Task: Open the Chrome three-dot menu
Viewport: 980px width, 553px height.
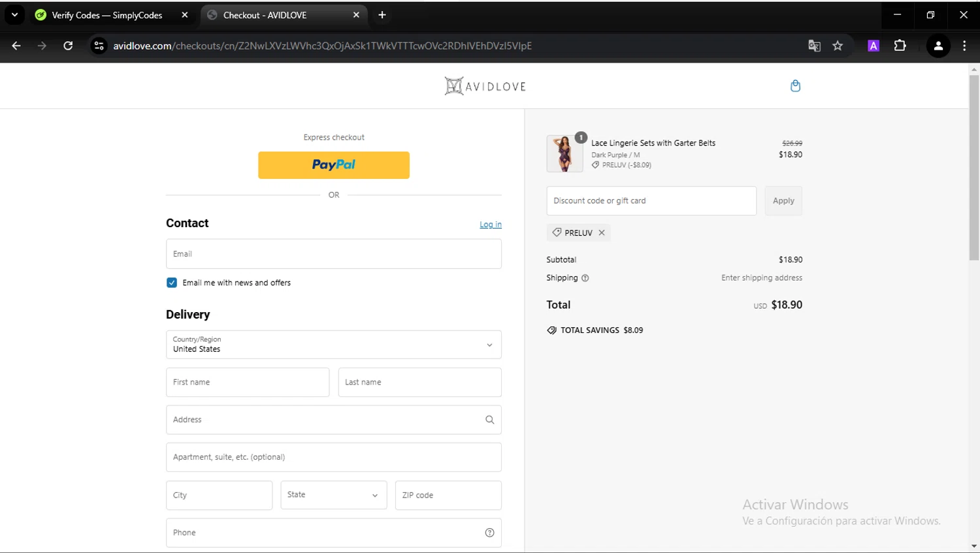Action: click(x=964, y=46)
